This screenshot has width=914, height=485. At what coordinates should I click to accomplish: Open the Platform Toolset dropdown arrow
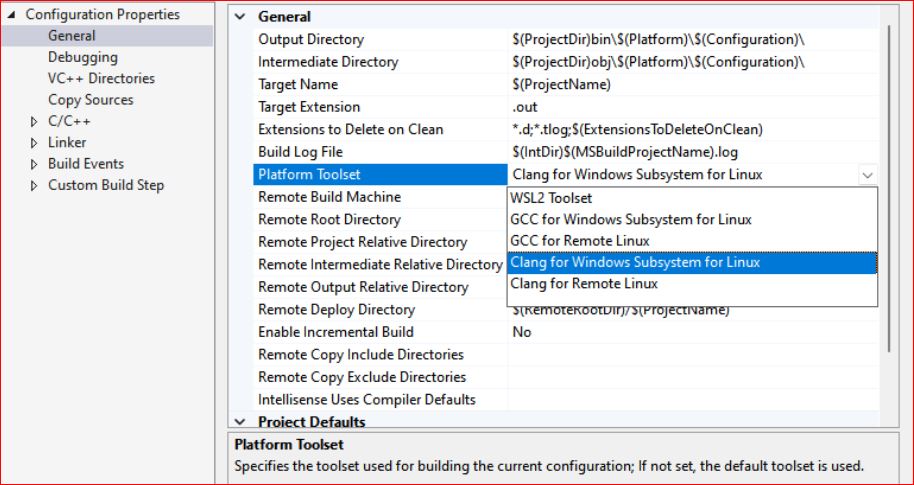tap(867, 175)
